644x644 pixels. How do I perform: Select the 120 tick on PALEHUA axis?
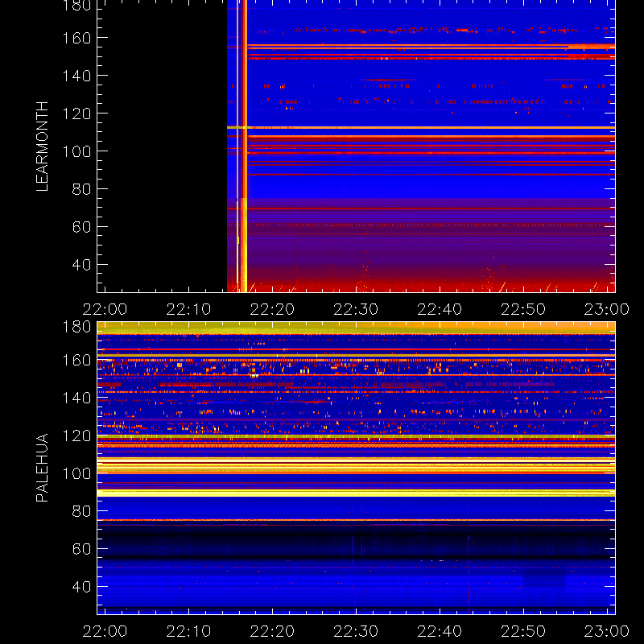(76, 436)
